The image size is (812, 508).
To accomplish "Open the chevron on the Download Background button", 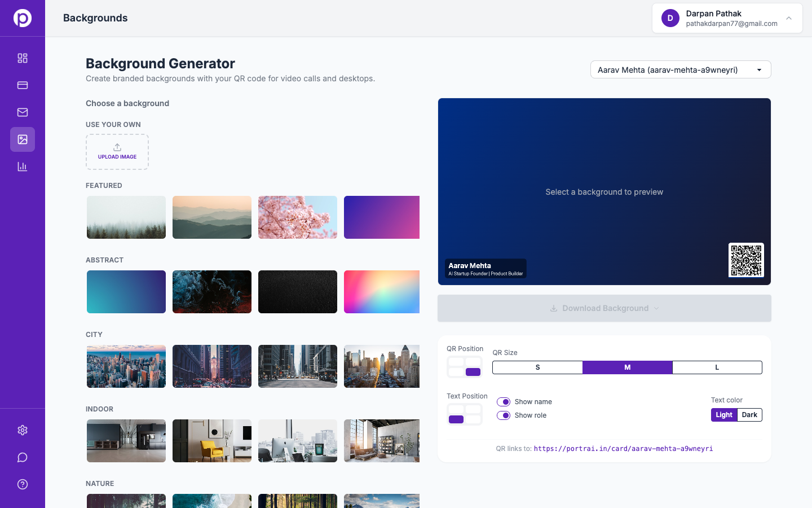I will click(656, 308).
